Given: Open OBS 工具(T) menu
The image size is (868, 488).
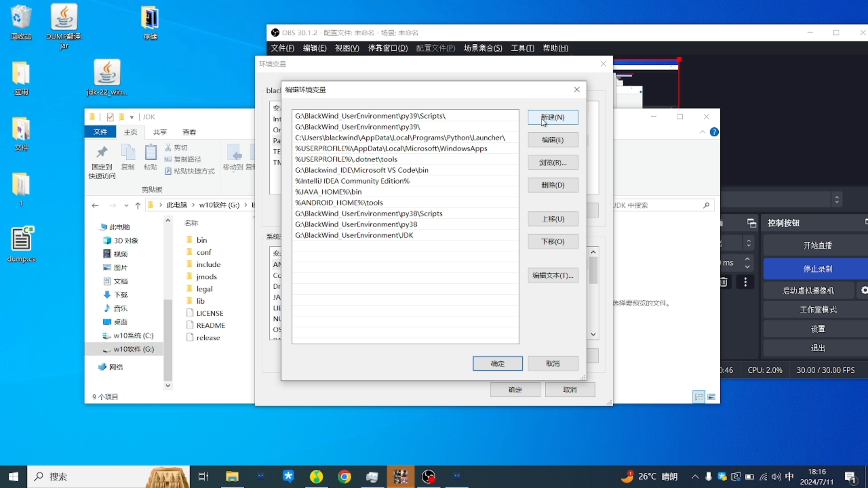Looking at the screenshot, I should pos(522,48).
